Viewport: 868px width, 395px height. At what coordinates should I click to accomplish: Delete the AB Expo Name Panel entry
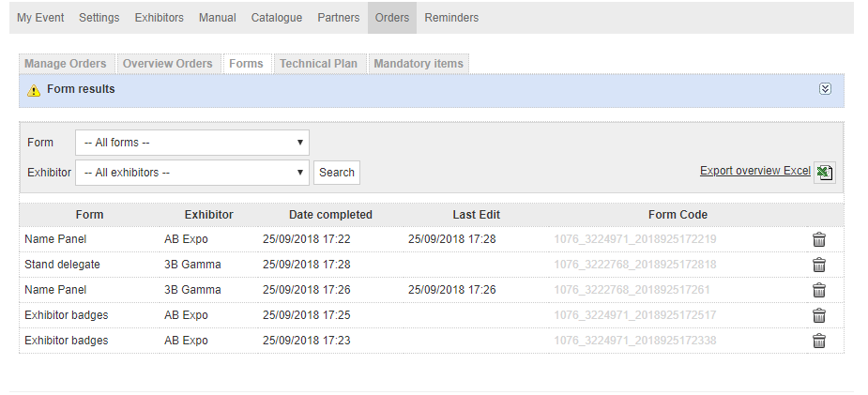tap(818, 239)
